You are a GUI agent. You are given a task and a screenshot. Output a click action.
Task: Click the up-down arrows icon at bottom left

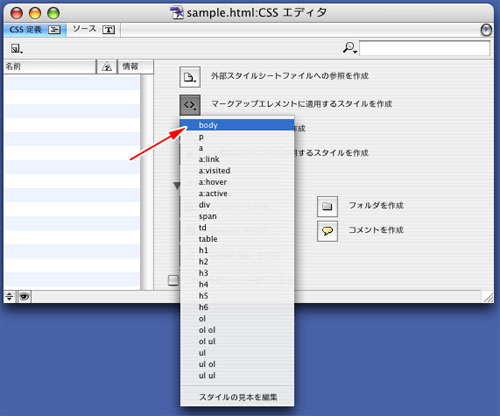coord(9,296)
